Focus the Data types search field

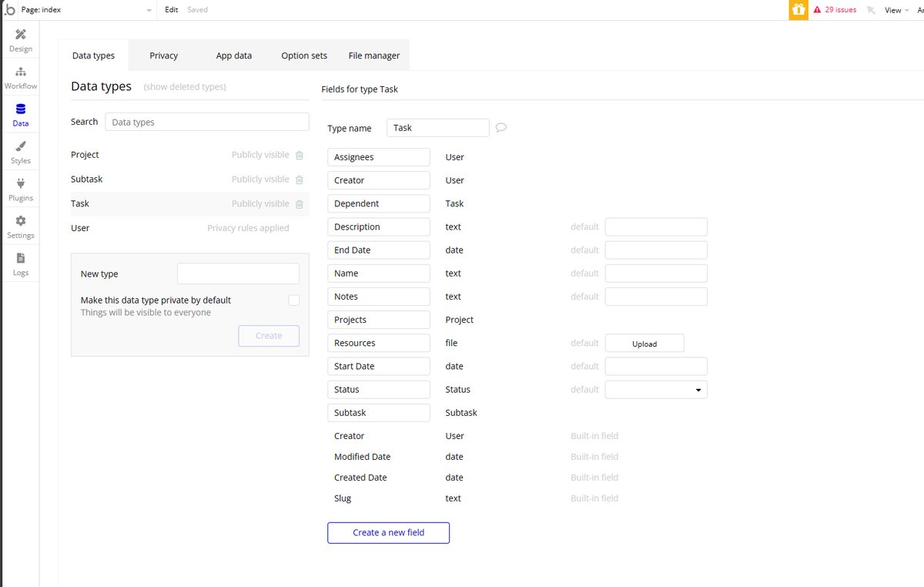(x=207, y=122)
